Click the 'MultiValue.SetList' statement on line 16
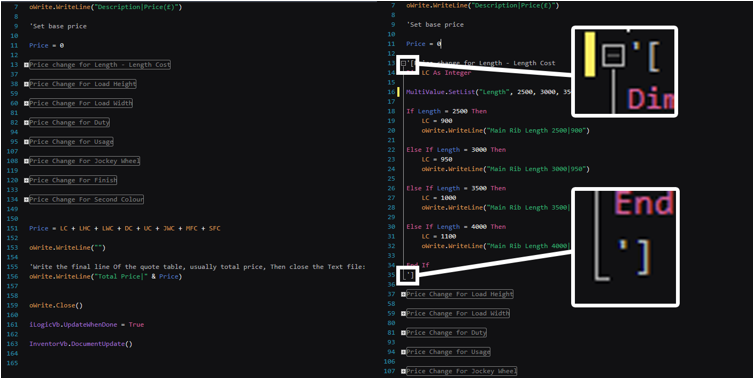 click(488, 92)
